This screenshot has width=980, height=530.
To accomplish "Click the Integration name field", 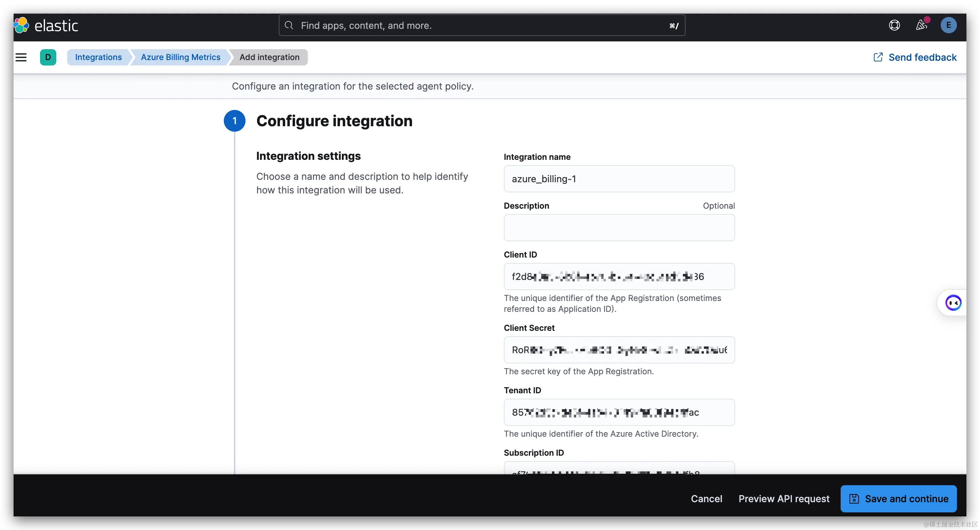I will click(619, 179).
